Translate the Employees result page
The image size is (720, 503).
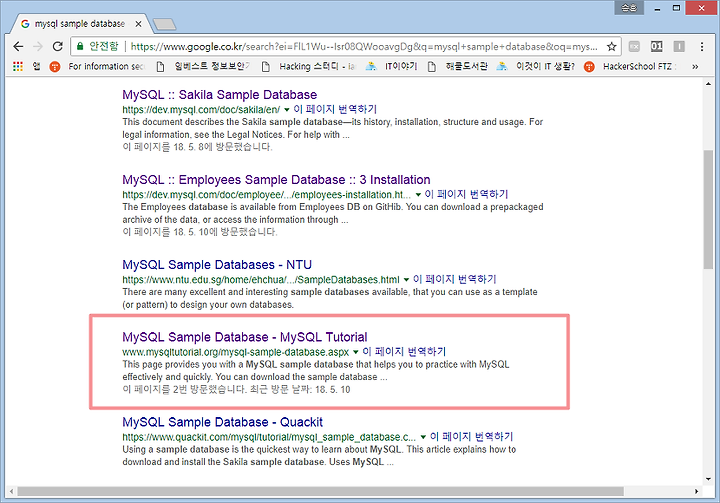[466, 194]
